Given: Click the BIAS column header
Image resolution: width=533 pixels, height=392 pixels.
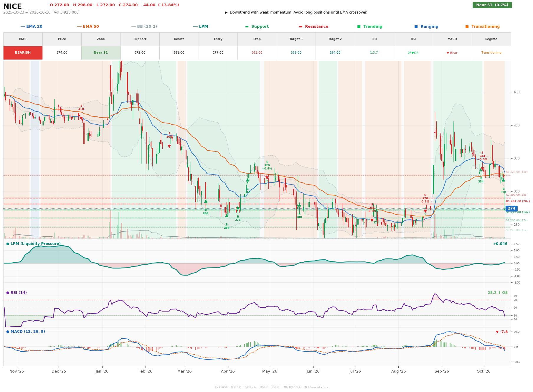Looking at the screenshot, I should tap(23, 39).
